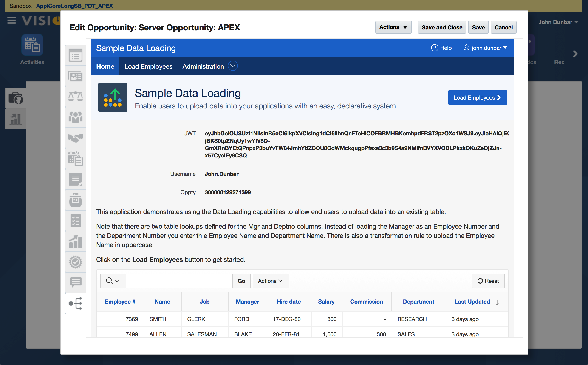
Task: Sort by the Department column header
Action: tap(418, 302)
